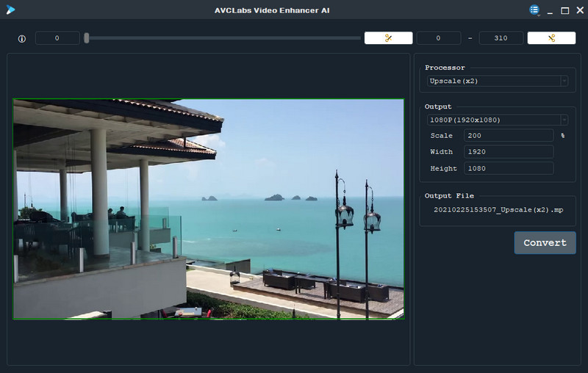Open the blue menu list icon
This screenshot has height=373, width=588.
[534, 10]
